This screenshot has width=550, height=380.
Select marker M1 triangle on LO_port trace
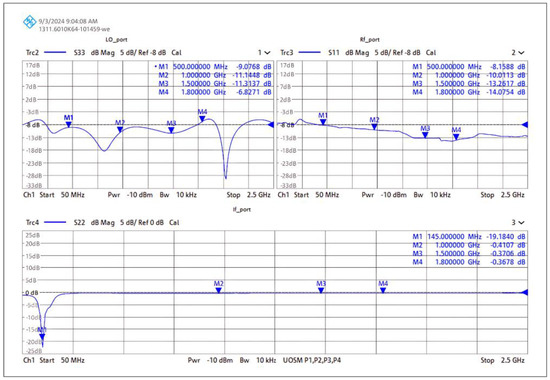tap(69, 125)
